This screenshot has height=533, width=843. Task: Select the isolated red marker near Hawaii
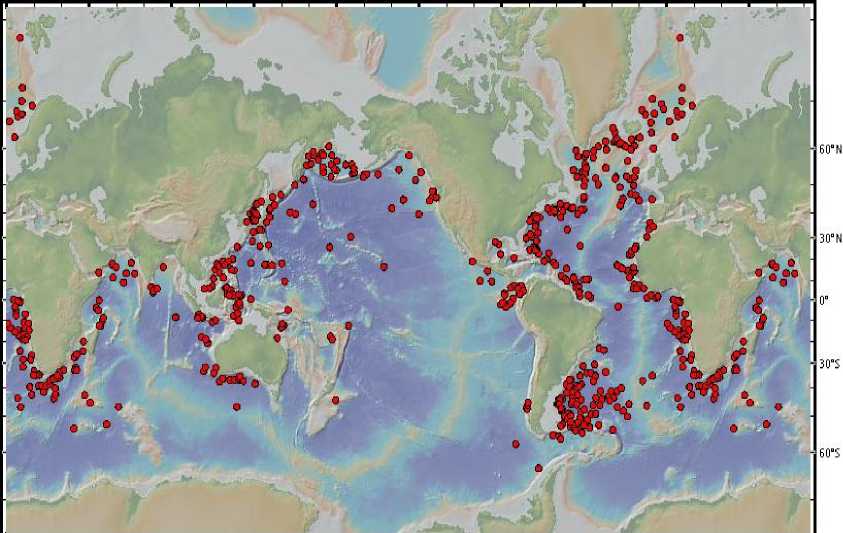click(x=383, y=266)
